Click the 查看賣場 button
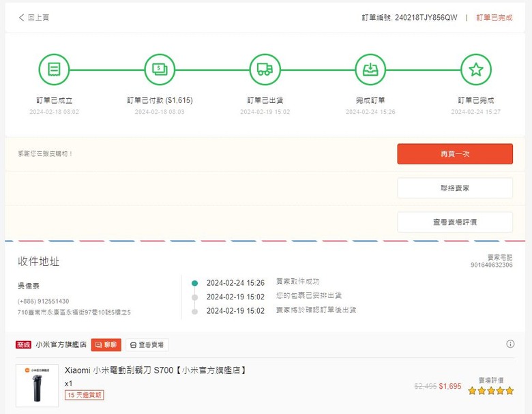The width and height of the screenshot is (532, 414). coord(147,345)
